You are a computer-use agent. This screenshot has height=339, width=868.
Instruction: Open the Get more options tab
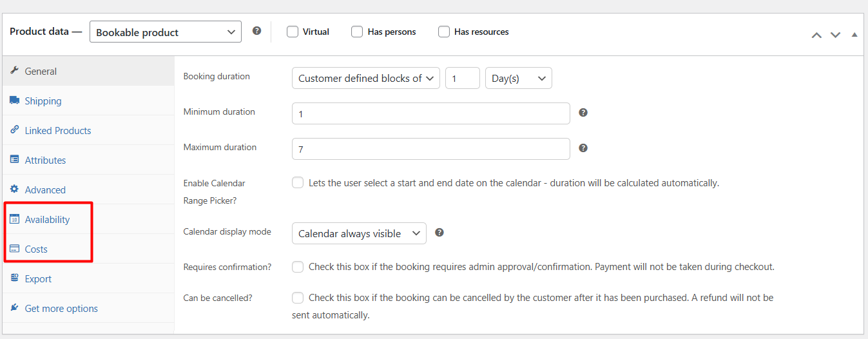pos(61,308)
